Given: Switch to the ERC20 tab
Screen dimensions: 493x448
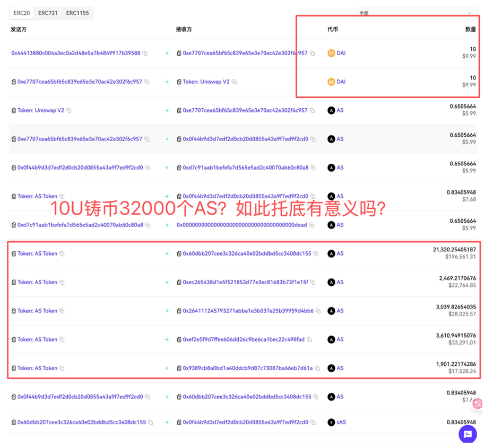Looking at the screenshot, I should pyautogui.click(x=22, y=13).
